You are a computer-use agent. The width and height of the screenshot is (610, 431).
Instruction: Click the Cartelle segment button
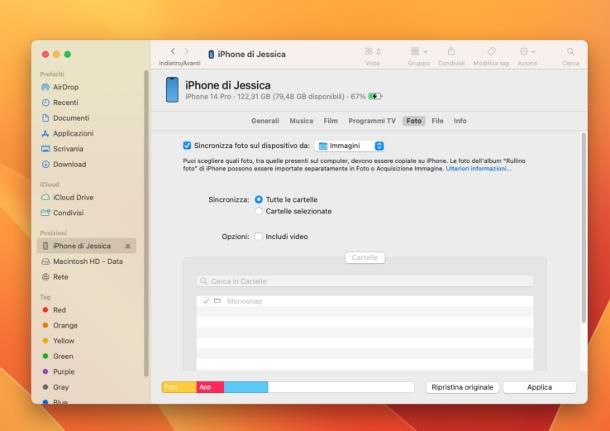[x=365, y=258]
